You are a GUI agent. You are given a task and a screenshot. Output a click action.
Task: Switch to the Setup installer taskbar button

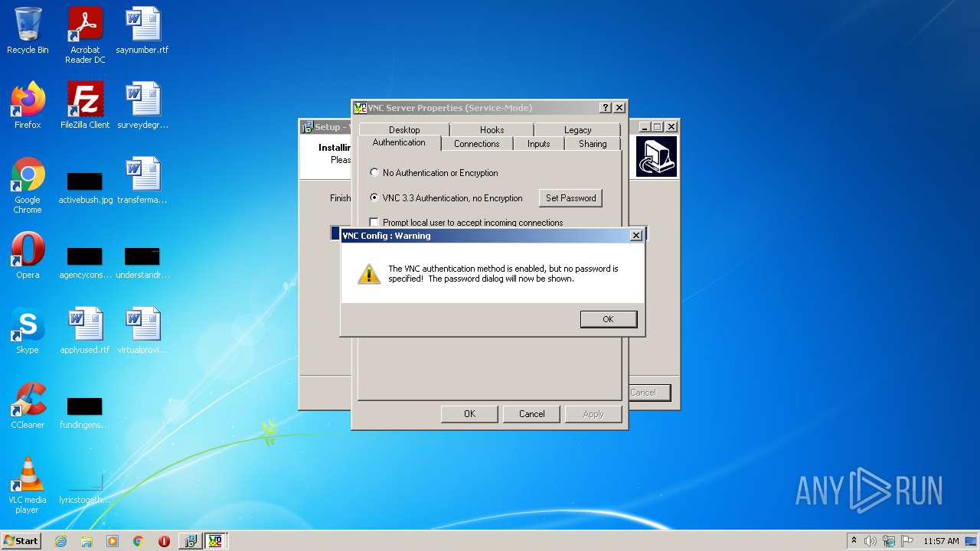pyautogui.click(x=190, y=541)
